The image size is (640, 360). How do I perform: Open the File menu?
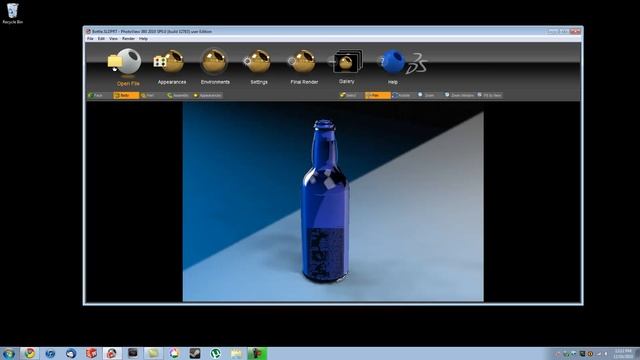click(x=90, y=39)
